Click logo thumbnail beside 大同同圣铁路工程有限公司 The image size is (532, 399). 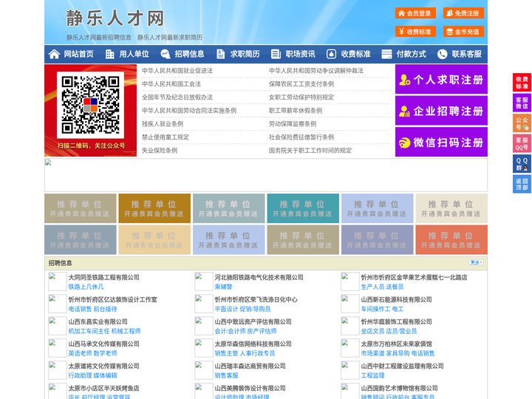pyautogui.click(x=58, y=282)
